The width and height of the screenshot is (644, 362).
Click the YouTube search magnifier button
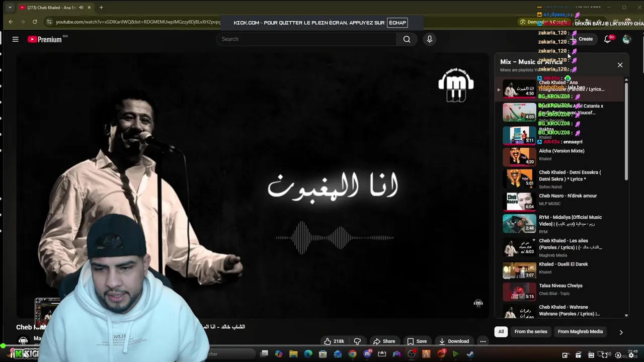point(407,39)
